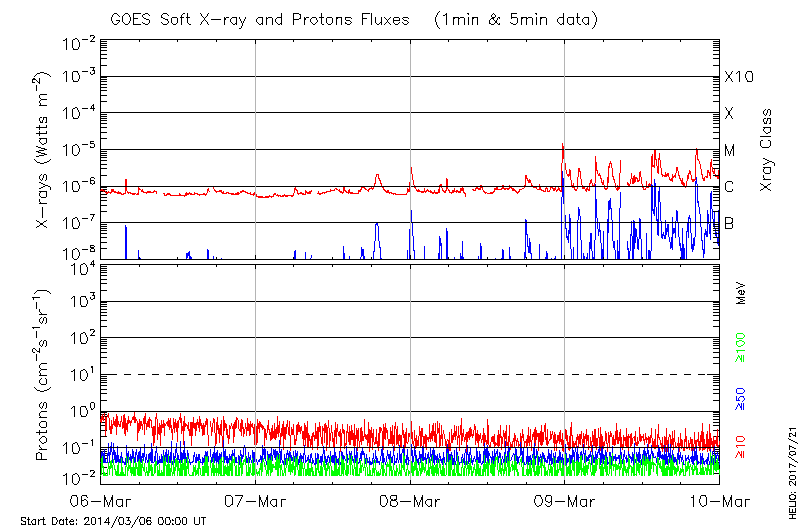Select the 06-Mar date tick label
The height and width of the screenshot is (530, 800).
point(100,501)
